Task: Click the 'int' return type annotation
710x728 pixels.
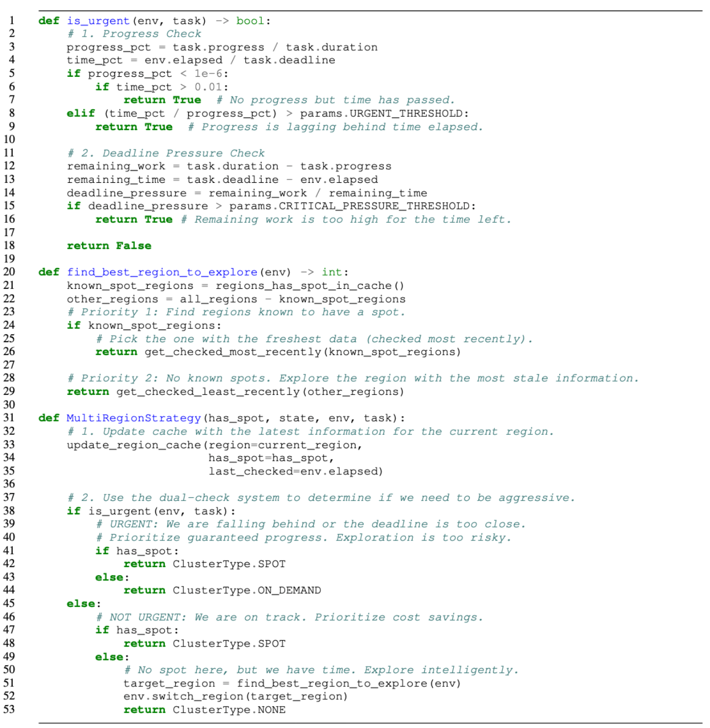Action: coord(331,272)
